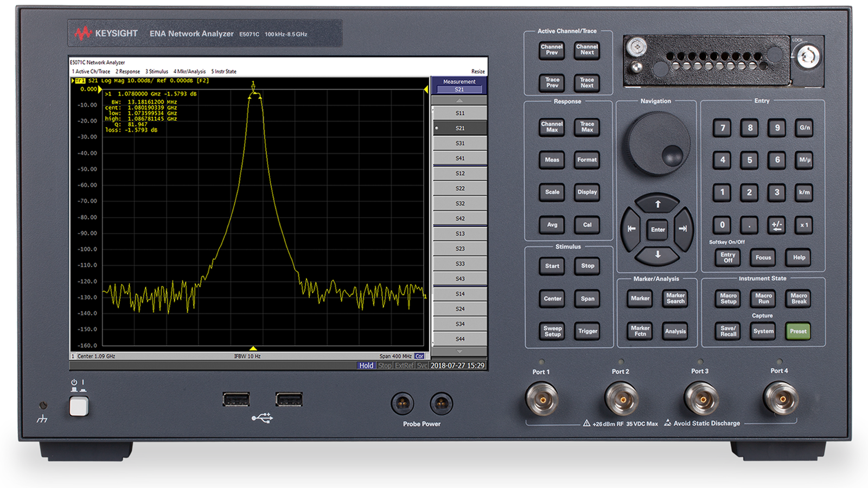Select the S11 measurement softkey
Screen dimensions: 868x488
(x=459, y=113)
